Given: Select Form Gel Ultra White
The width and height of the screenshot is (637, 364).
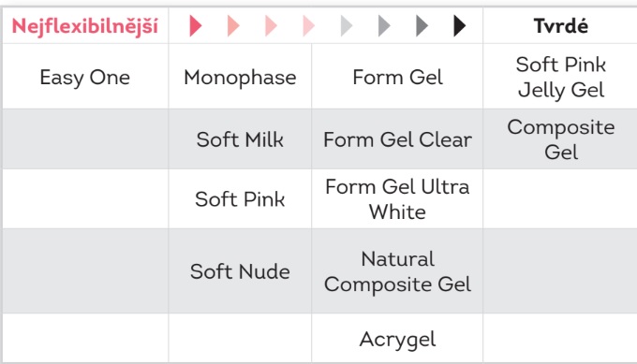Looking at the screenshot, I should click(397, 199).
